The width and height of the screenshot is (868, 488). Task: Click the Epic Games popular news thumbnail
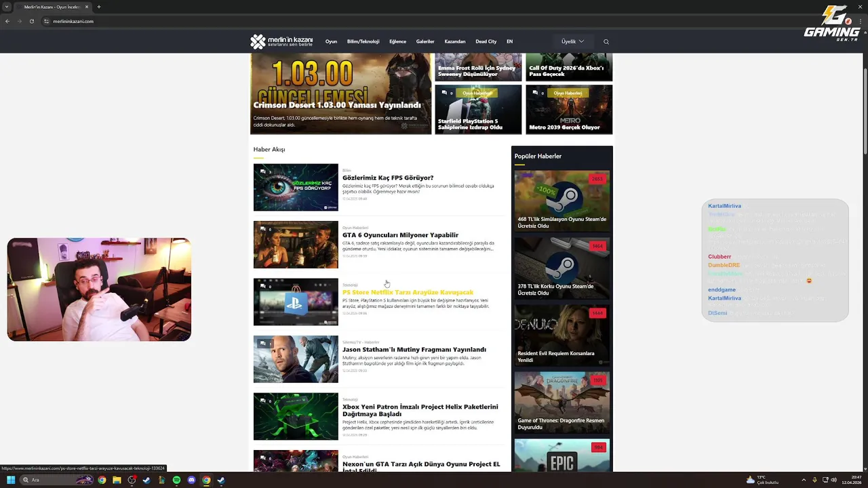click(562, 455)
